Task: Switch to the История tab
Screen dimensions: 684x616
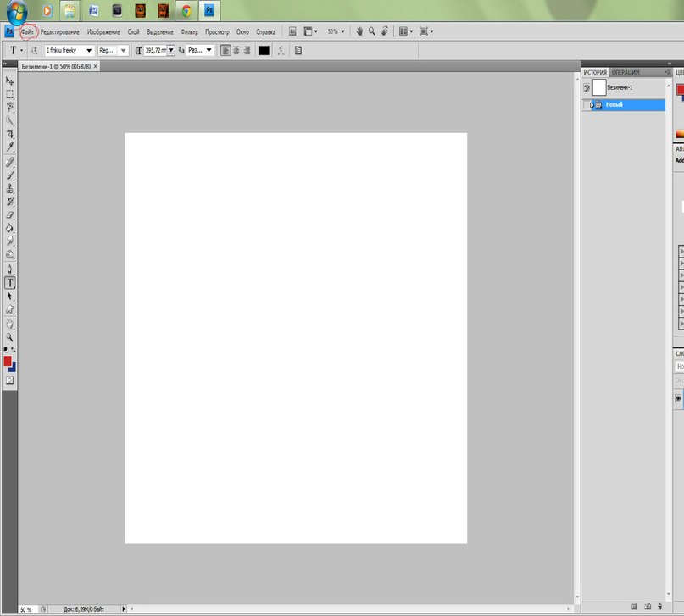Action: click(595, 72)
